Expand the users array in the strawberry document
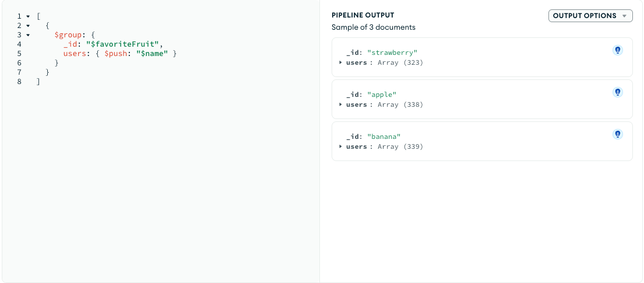The height and width of the screenshot is (283, 644). [x=341, y=63]
